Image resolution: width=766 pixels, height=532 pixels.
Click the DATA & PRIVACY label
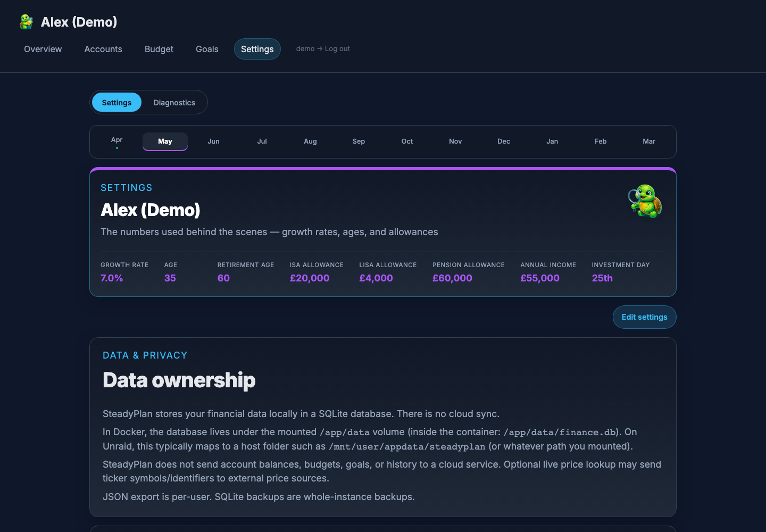pos(145,355)
